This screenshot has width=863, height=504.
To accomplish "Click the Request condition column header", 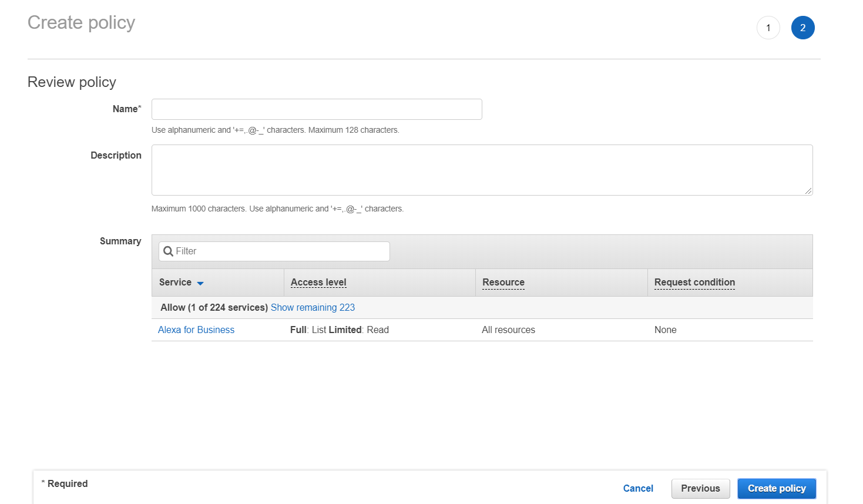I will (694, 283).
